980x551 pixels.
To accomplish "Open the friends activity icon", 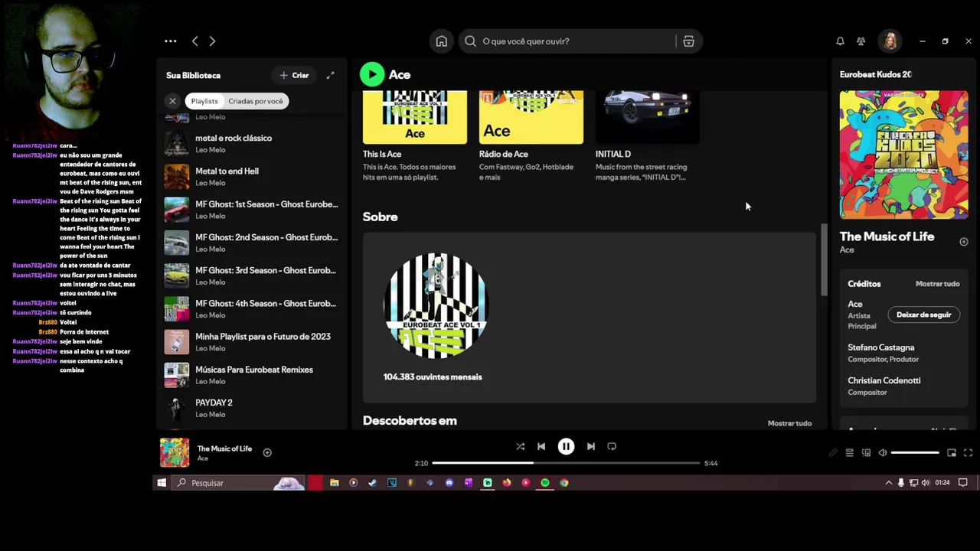I will pos(861,41).
